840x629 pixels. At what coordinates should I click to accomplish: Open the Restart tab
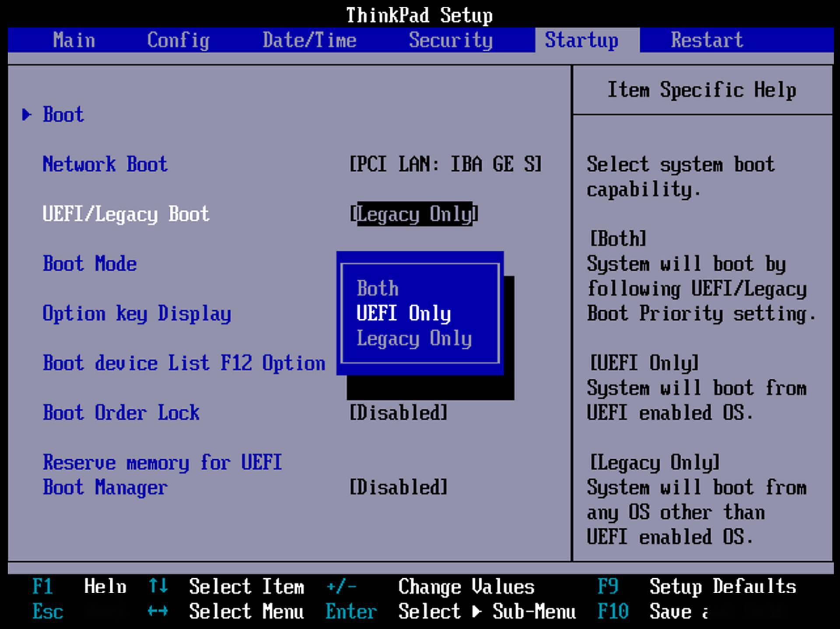pyautogui.click(x=707, y=40)
